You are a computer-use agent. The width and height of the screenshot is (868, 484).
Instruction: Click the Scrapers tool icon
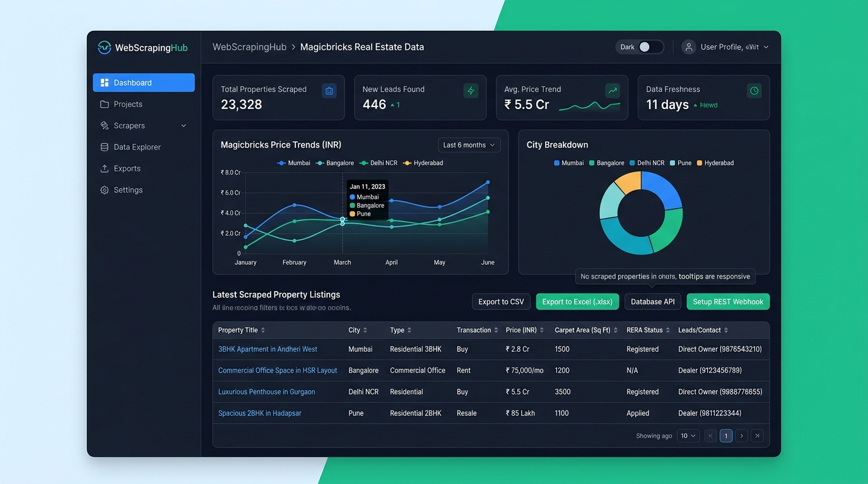tap(105, 125)
